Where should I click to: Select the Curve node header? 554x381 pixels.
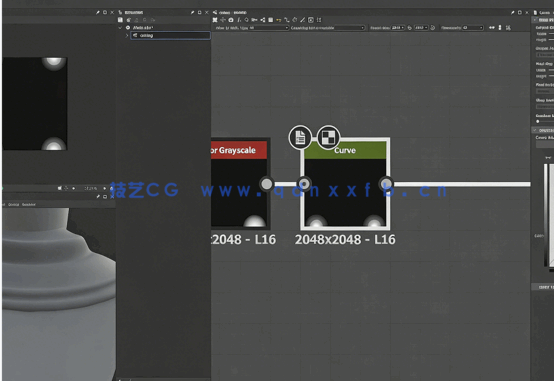(x=345, y=150)
